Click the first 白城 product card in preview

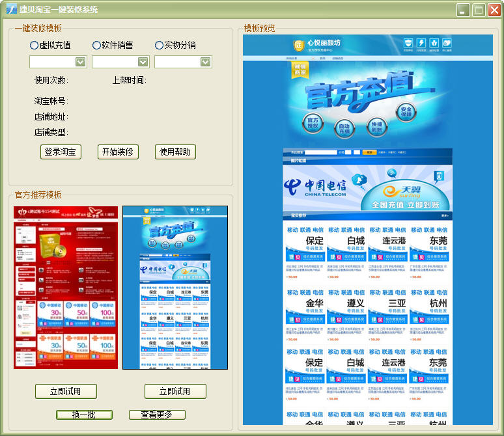[346, 252]
